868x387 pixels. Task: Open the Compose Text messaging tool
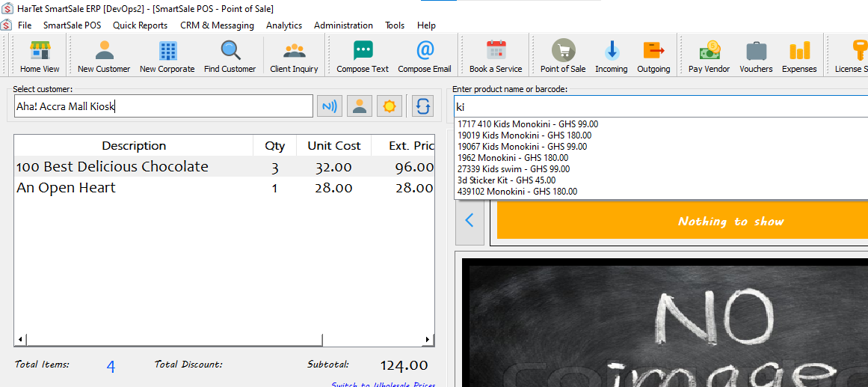pyautogui.click(x=363, y=56)
